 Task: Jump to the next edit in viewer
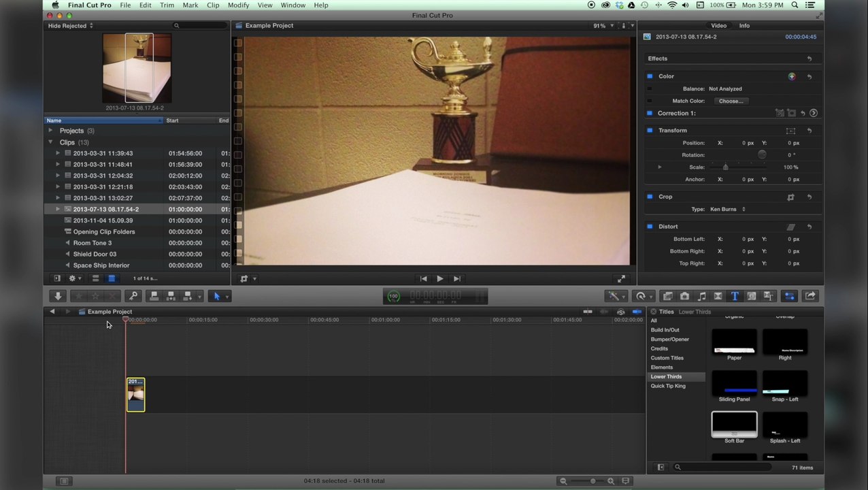456,278
